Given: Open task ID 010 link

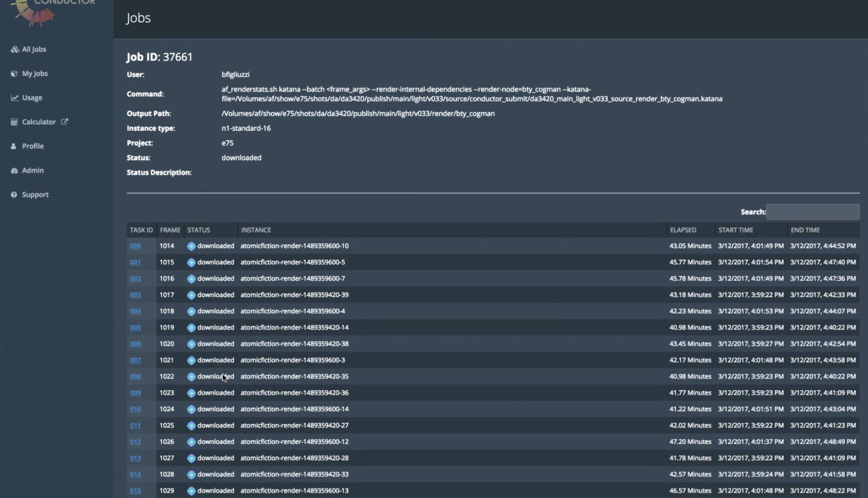Looking at the screenshot, I should click(135, 409).
